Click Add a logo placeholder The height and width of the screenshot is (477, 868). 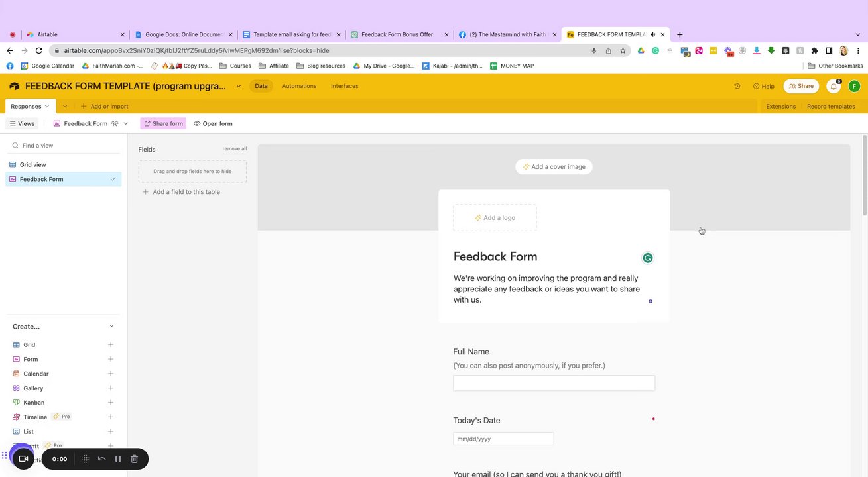coord(495,218)
